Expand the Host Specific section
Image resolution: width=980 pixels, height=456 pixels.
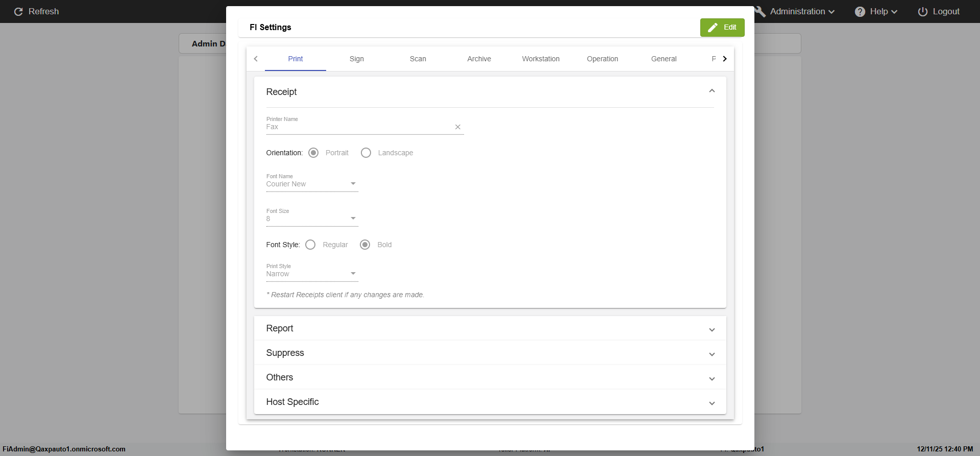tap(490, 402)
